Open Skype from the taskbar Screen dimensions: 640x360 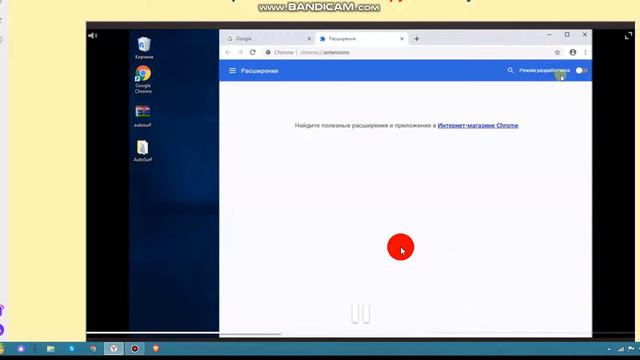(72, 349)
